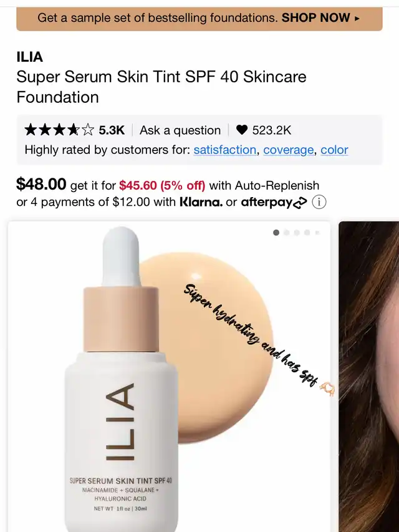The width and height of the screenshot is (399, 532).
Task: Click the Klarna logo
Action: pos(201,202)
